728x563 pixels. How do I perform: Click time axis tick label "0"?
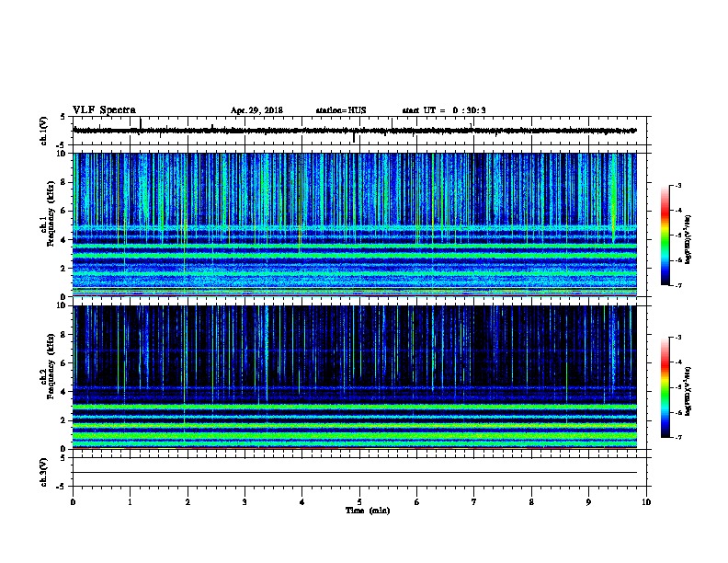click(73, 502)
